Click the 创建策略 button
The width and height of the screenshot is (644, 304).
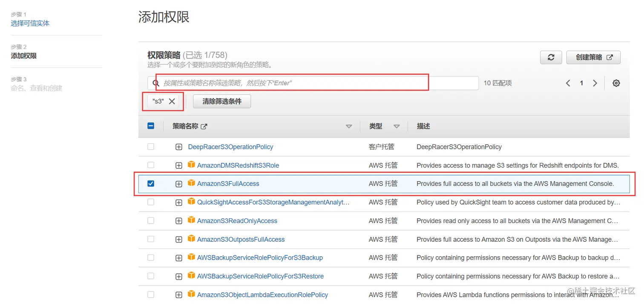[593, 58]
